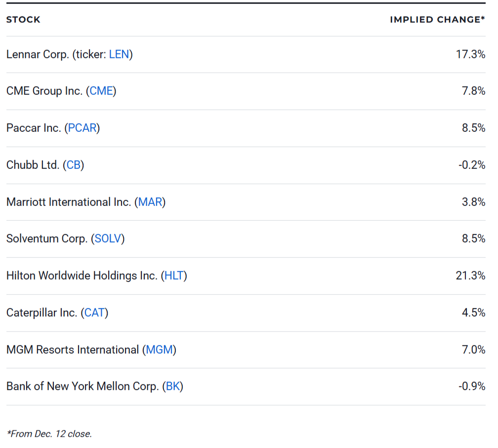
Task: Select the 21.3% implied change value
Action: pyautogui.click(x=470, y=276)
